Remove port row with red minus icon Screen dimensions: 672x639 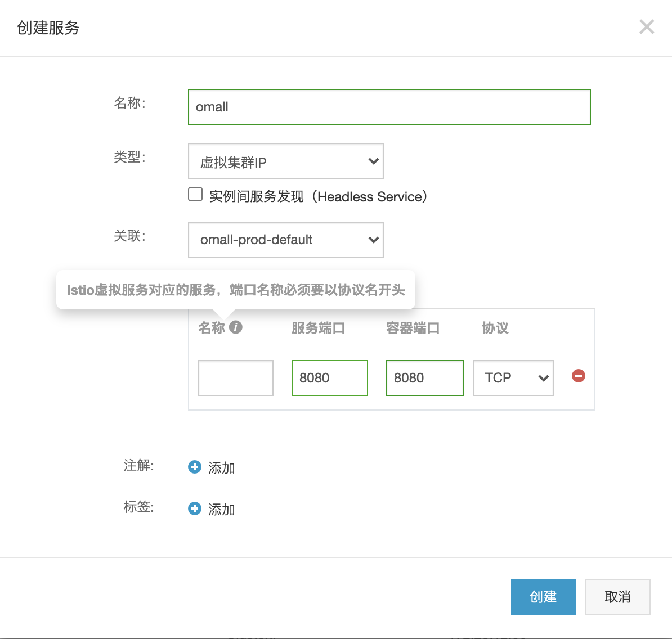click(x=578, y=376)
